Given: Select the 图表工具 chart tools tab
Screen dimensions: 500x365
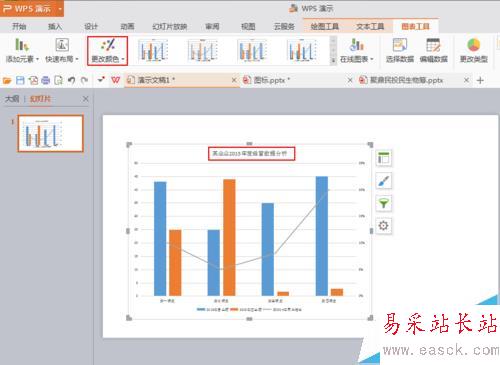Looking at the screenshot, I should pos(415,26).
